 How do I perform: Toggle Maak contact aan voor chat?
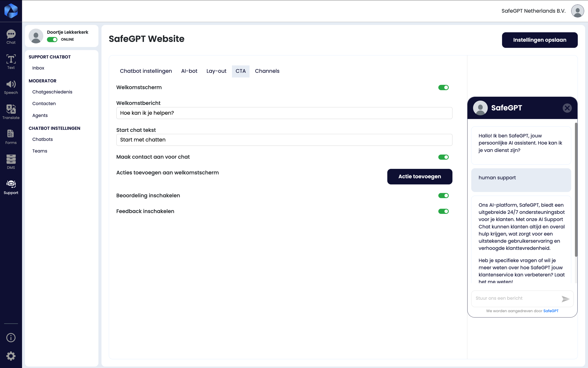[x=443, y=157]
